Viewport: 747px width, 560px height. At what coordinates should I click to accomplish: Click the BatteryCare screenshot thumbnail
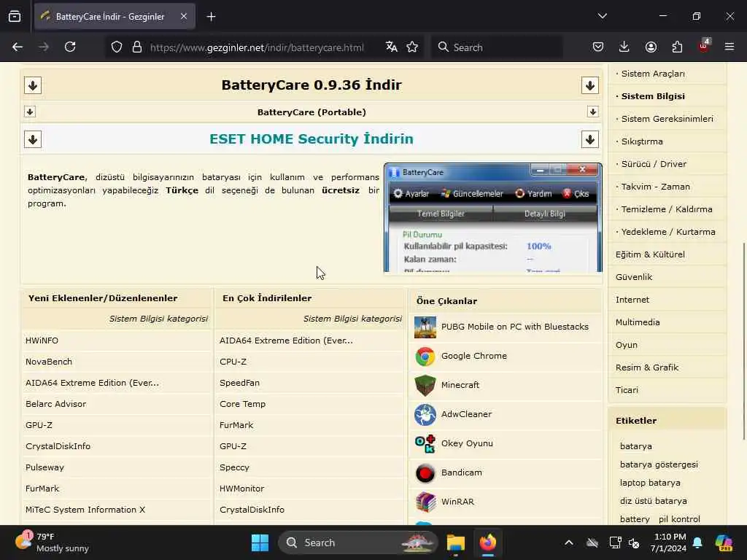click(x=493, y=217)
